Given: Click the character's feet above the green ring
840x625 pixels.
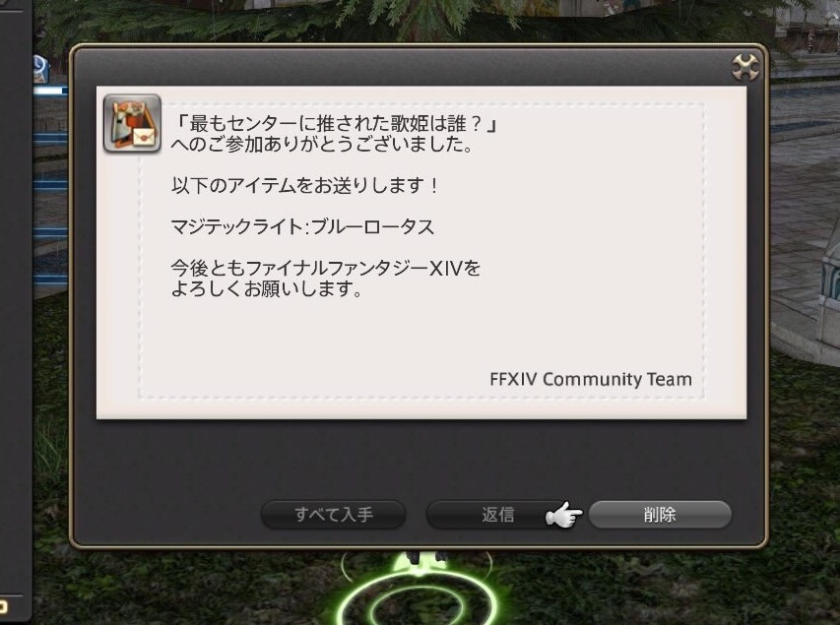Looking at the screenshot, I should (424, 557).
